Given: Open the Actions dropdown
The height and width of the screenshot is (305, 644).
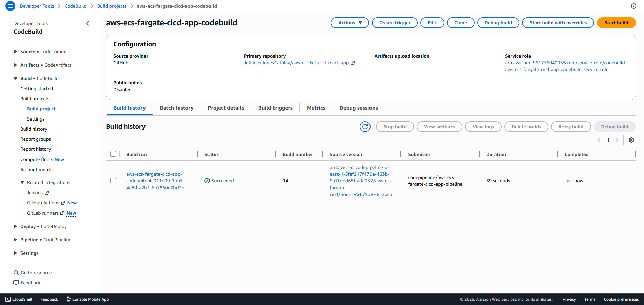Looking at the screenshot, I should (x=350, y=23).
